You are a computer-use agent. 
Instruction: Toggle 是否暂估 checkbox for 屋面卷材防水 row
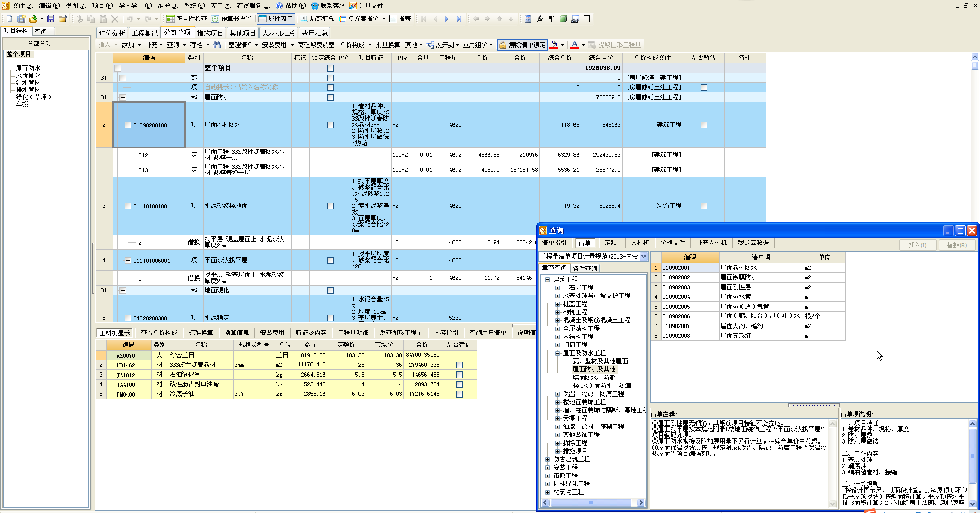[x=704, y=125]
